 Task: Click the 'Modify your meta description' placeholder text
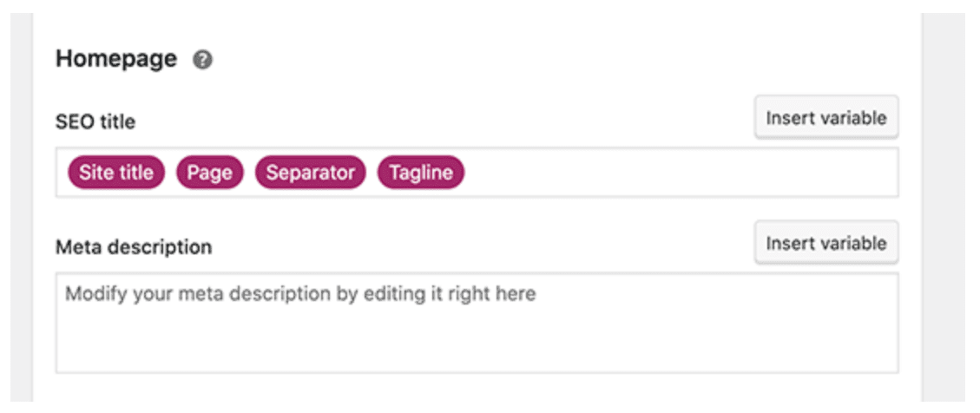click(300, 293)
